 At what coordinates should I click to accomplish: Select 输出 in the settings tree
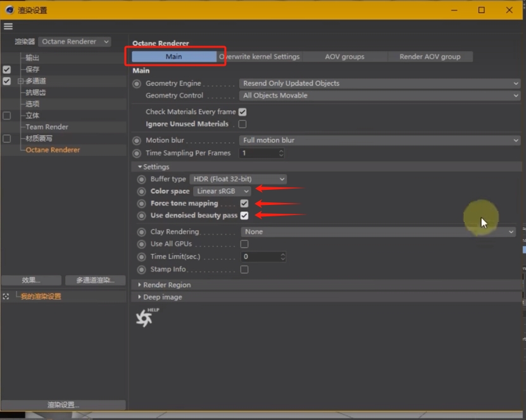click(x=32, y=58)
